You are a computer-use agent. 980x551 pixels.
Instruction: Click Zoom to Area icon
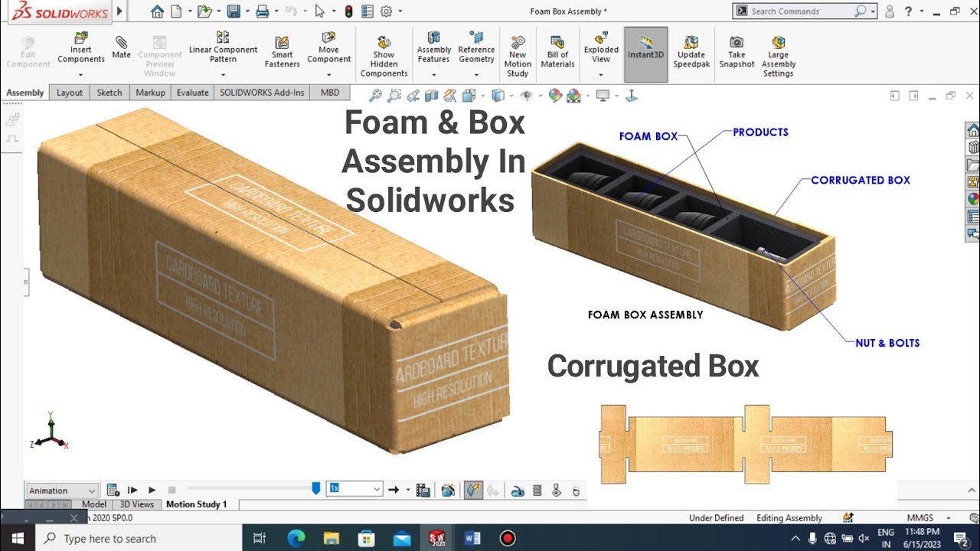pyautogui.click(x=394, y=96)
